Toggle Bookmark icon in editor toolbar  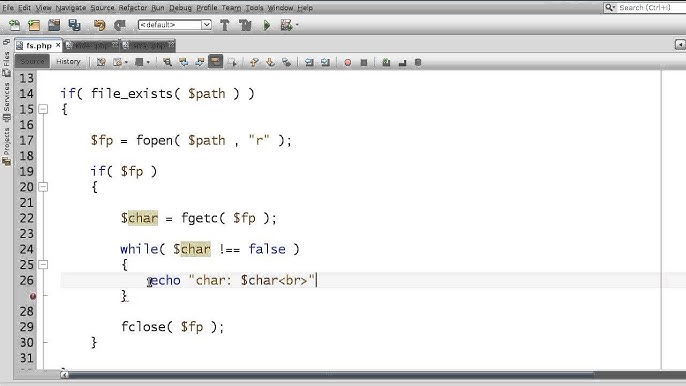tap(287, 63)
